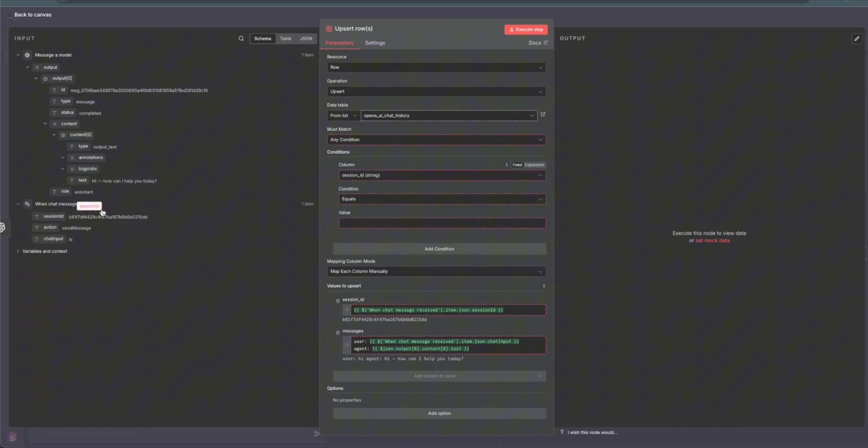This screenshot has height=448, width=868.
Task: Click the Execute step button
Action: 526,29
